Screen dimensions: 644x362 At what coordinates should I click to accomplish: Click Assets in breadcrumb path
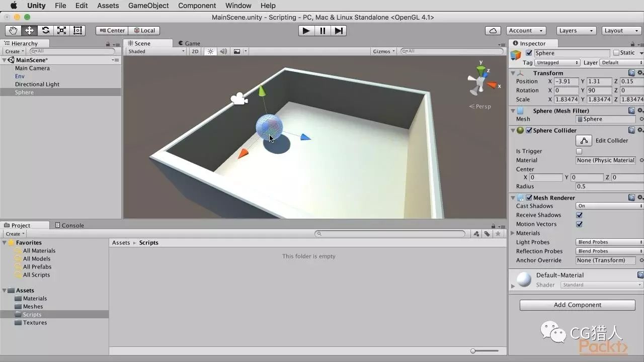121,242
